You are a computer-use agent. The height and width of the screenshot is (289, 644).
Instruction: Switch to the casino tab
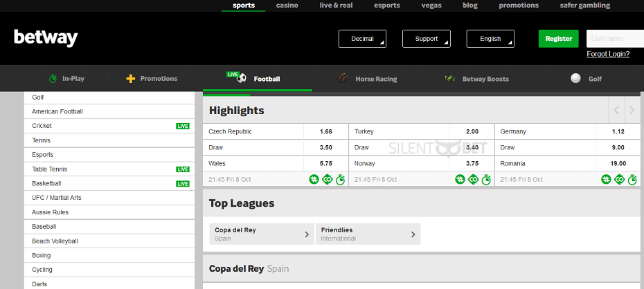(x=287, y=6)
